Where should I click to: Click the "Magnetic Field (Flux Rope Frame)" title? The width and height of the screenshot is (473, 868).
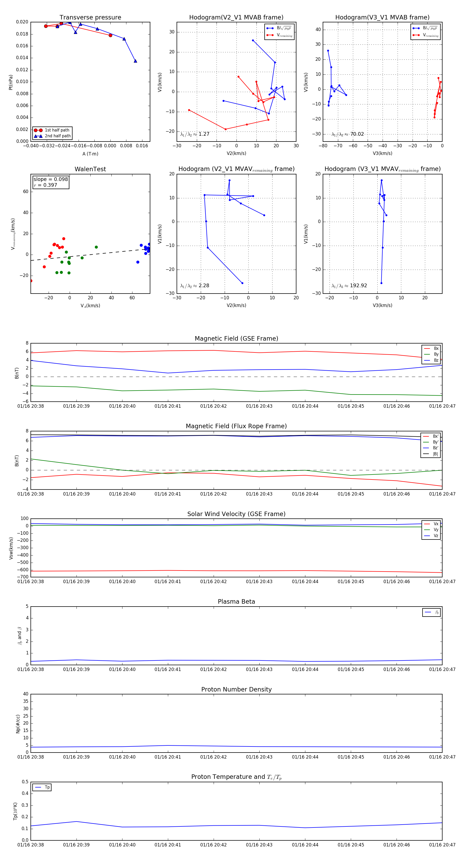coord(236,426)
